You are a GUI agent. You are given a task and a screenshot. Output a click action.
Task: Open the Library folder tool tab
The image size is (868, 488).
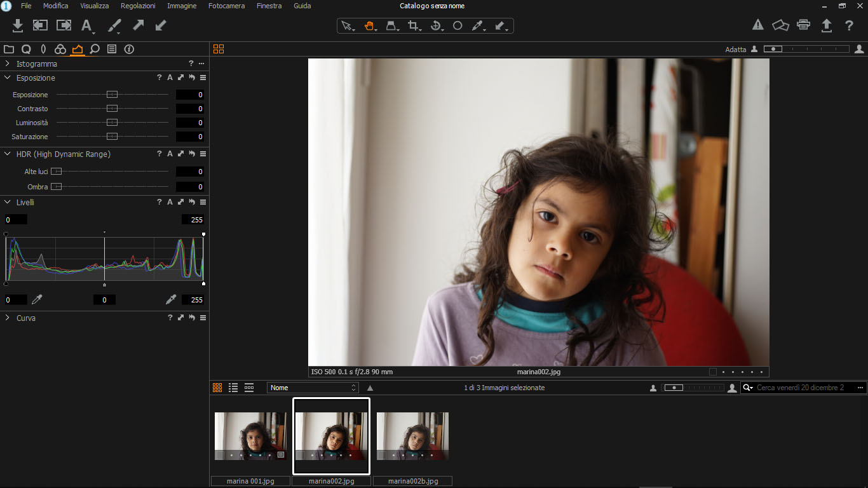[9, 49]
